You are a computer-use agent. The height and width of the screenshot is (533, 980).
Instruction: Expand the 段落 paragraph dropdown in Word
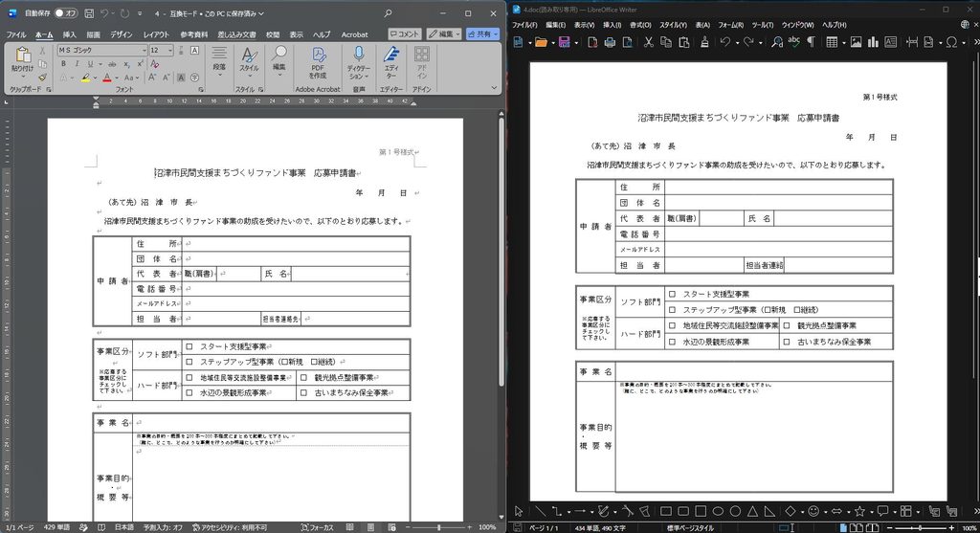tap(219, 74)
